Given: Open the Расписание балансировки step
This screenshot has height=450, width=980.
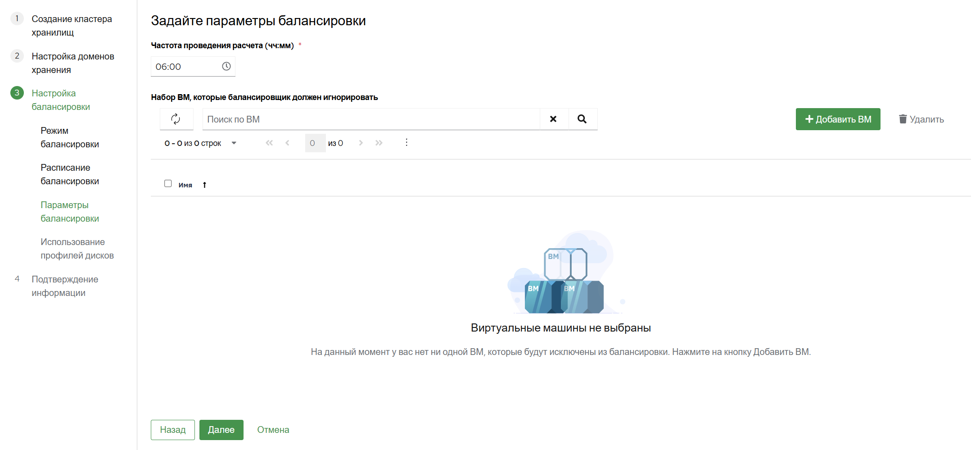Looking at the screenshot, I should [70, 174].
